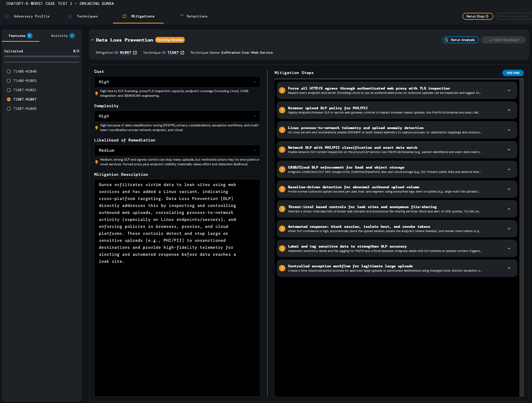Click warning icon on Linux process-to-network telemetry step
Viewport: 532px width, 403px height.
(282, 130)
